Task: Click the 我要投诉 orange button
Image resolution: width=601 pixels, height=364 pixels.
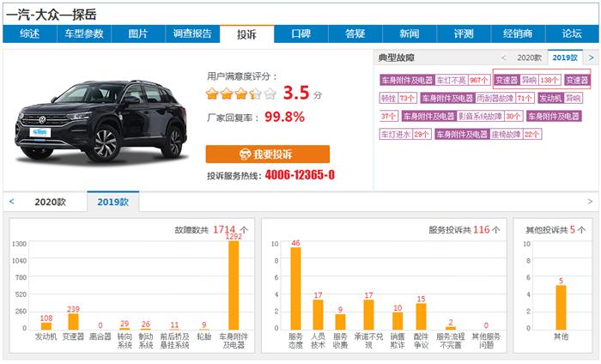Action: click(x=268, y=154)
